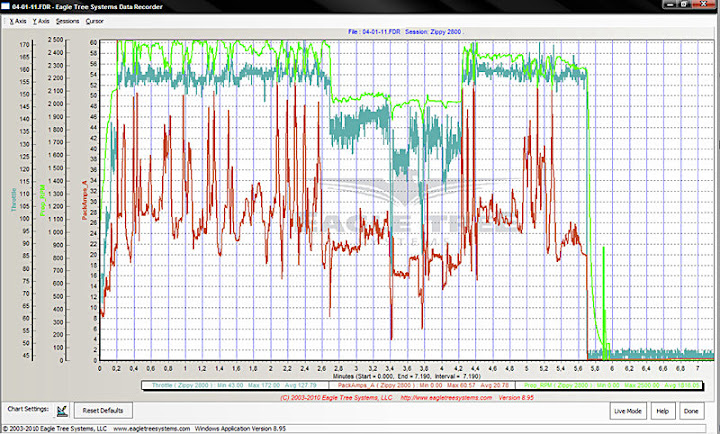720x434 pixels.
Task: Open the Chart Settings icon
Action: click(62, 411)
